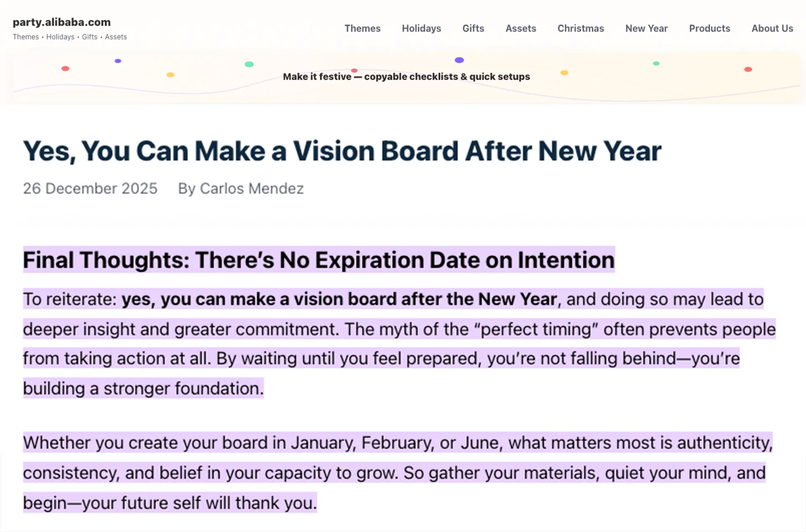Screen dimensions: 806x532
Task: Navigate to the Christmas section
Action: click(x=581, y=29)
